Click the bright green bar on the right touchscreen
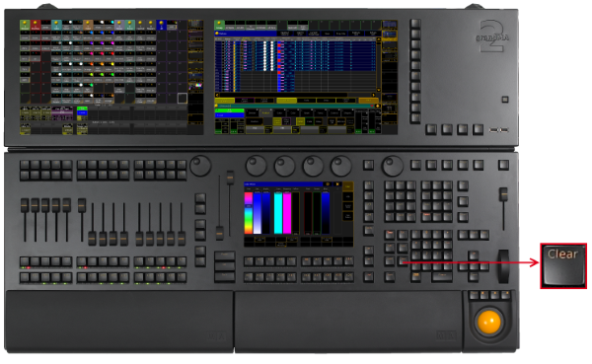This screenshot has height=364, width=592. pos(230,110)
